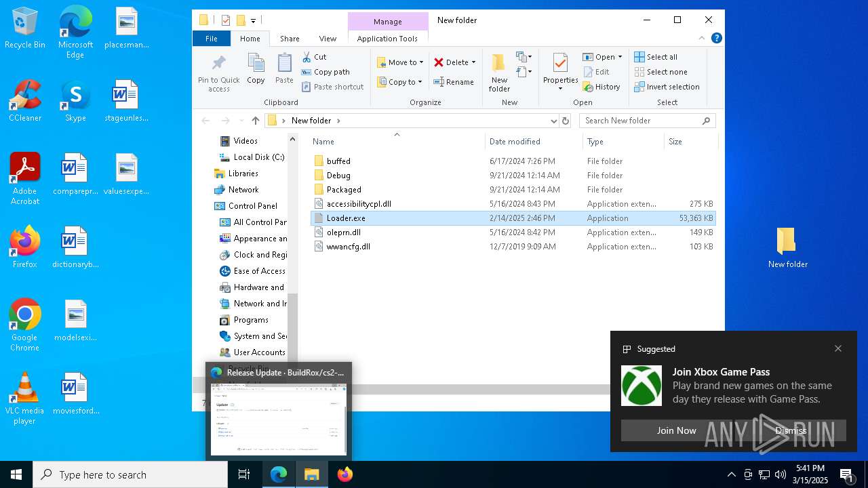Click Join Now on Xbox notification

676,430
